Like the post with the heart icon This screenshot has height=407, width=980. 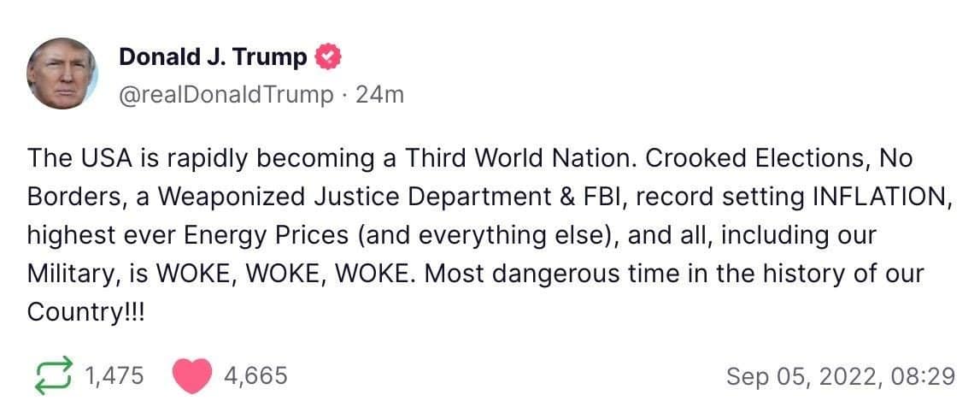click(192, 375)
